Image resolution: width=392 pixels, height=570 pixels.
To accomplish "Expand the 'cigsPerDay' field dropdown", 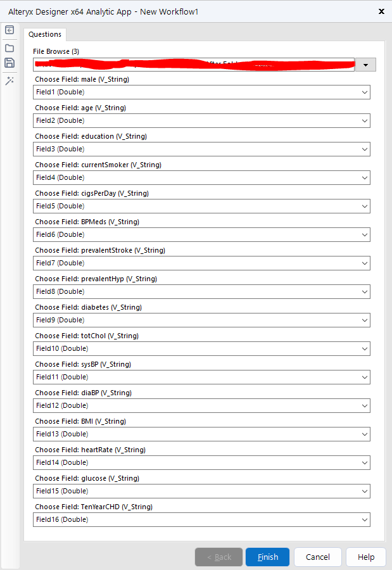I will pyautogui.click(x=364, y=206).
